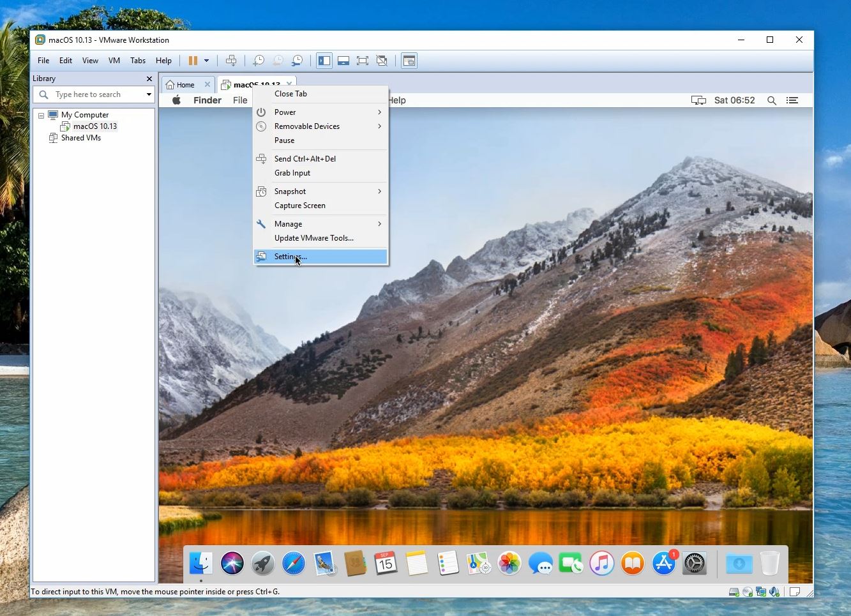Image resolution: width=851 pixels, height=616 pixels.
Task: Choose Grab Input from the menu
Action: tap(320, 173)
